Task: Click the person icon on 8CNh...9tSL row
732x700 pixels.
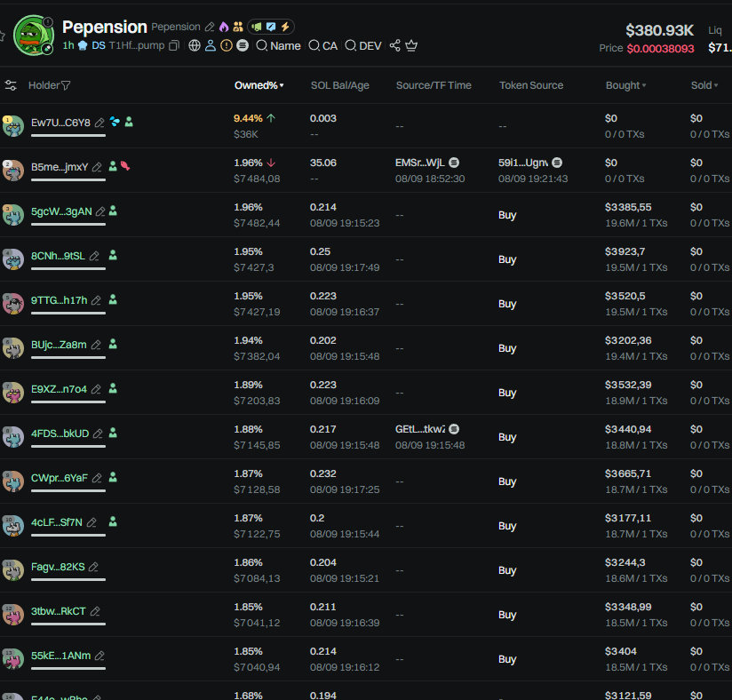Action: point(113,255)
